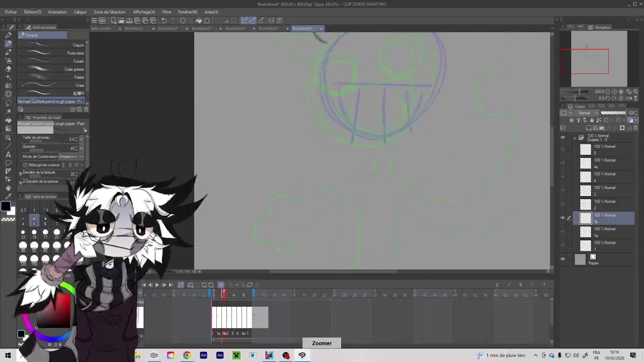The height and width of the screenshot is (362, 644).
Task: Create a new raster layer
Action: 589,128
